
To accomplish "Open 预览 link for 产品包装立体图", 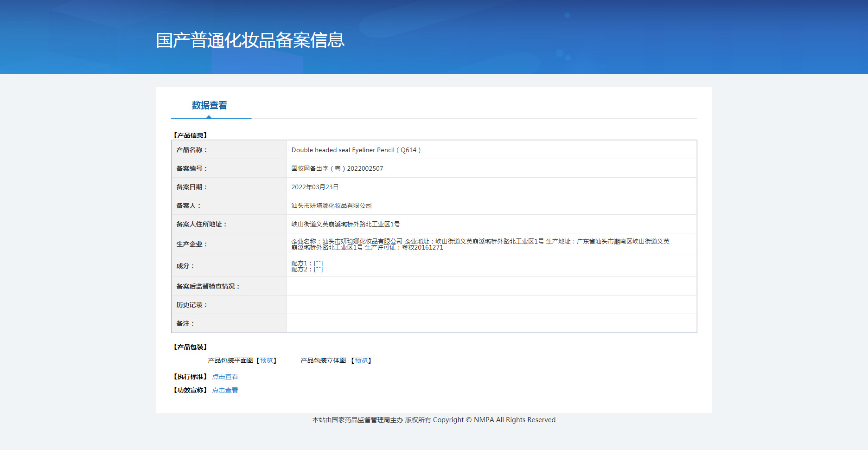I will tap(361, 360).
